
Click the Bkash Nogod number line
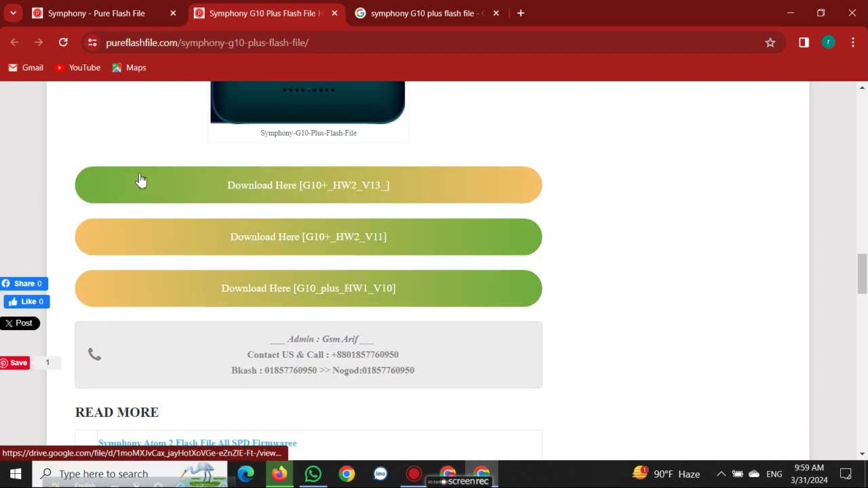323,370
